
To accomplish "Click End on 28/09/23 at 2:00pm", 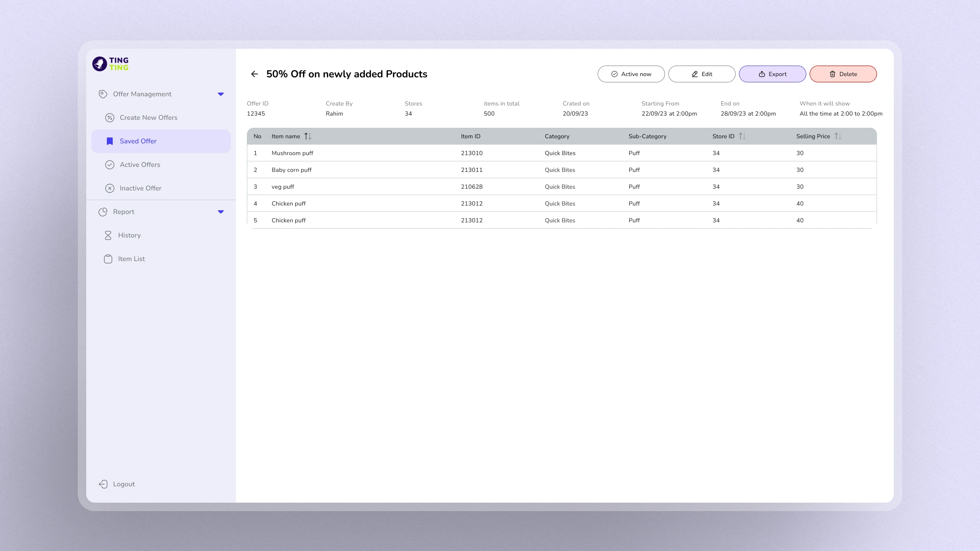I will tap(748, 113).
